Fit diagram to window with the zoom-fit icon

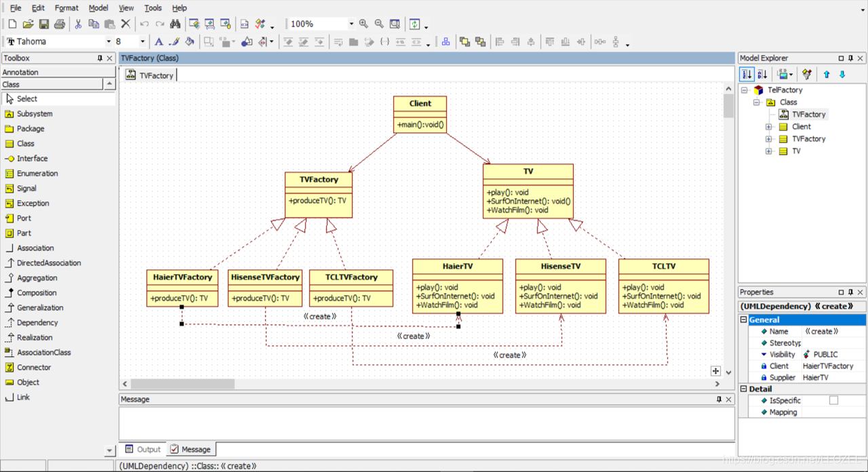(x=395, y=24)
